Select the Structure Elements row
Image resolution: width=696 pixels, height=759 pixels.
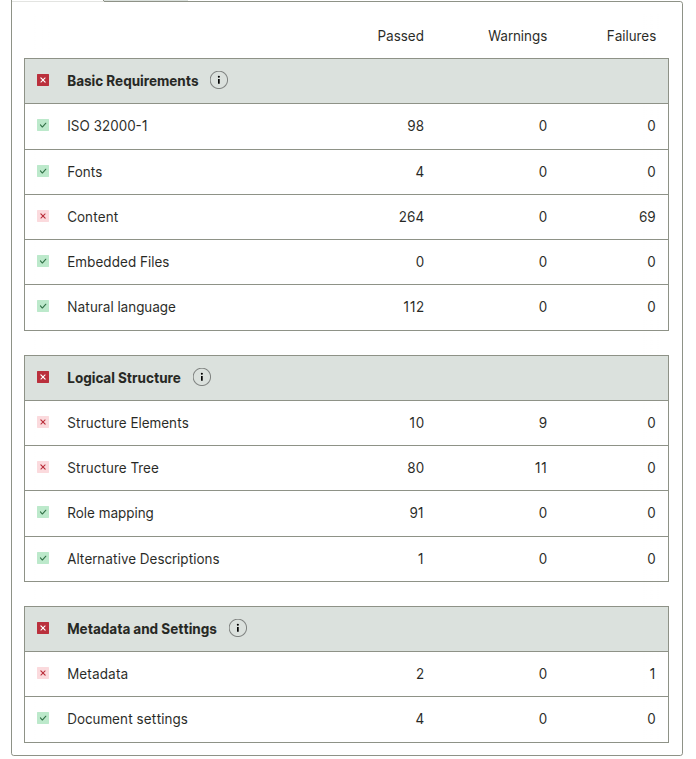click(x=128, y=423)
